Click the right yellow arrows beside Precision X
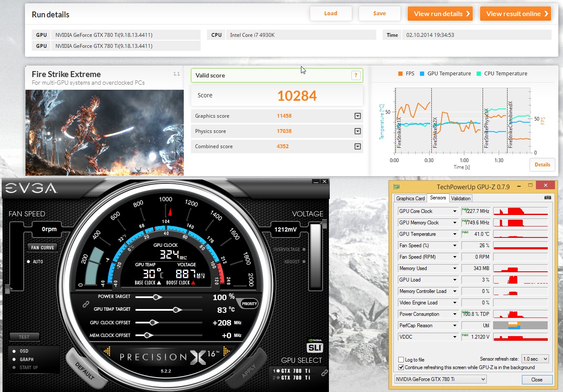The width and height of the screenshot is (563, 392). click(x=226, y=351)
